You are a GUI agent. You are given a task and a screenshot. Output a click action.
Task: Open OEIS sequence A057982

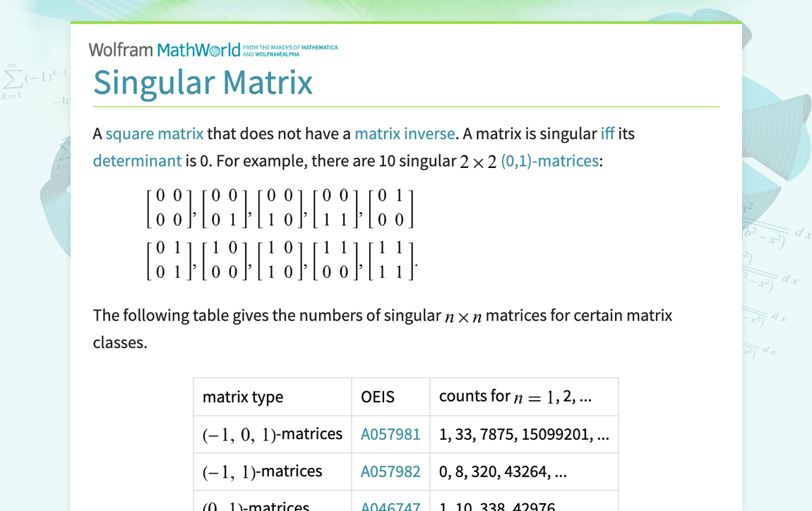(390, 471)
